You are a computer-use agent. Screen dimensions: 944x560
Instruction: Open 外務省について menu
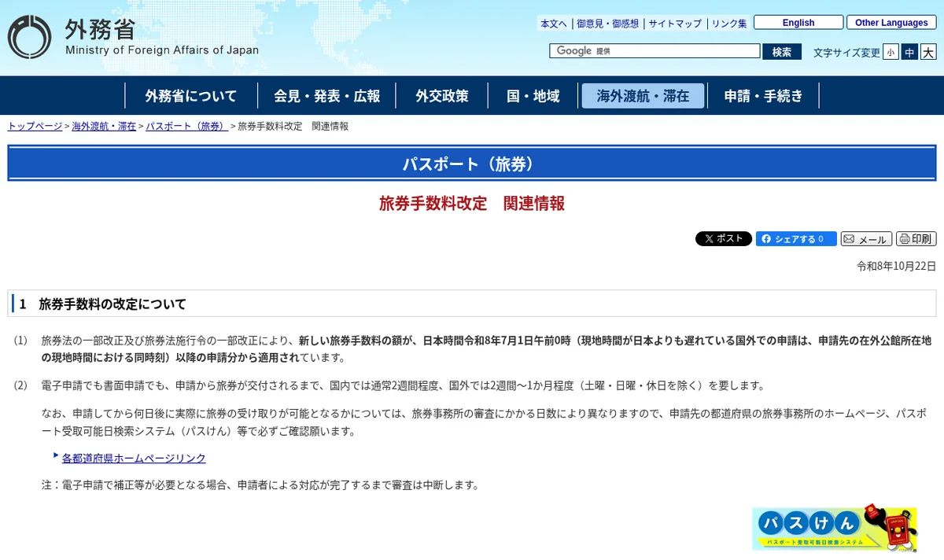(x=191, y=96)
